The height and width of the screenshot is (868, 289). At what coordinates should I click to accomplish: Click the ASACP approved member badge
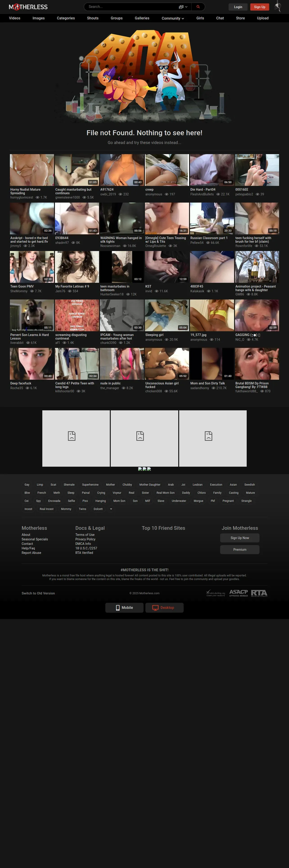(239, 593)
